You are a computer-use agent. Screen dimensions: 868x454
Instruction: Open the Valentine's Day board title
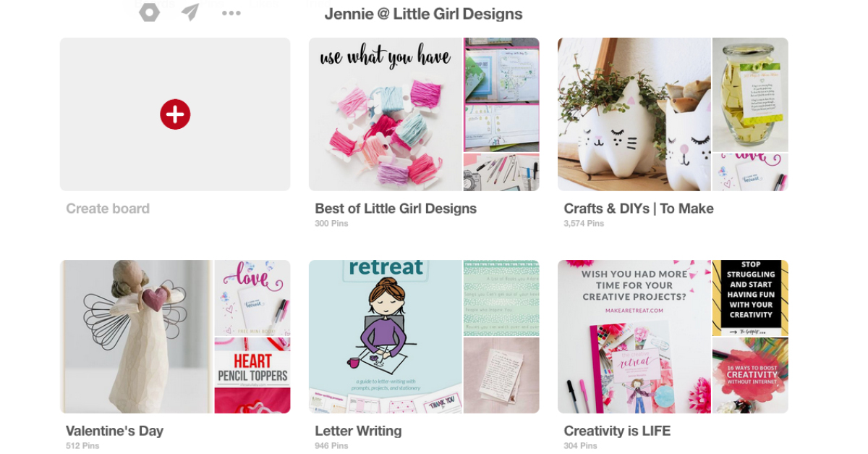click(114, 431)
